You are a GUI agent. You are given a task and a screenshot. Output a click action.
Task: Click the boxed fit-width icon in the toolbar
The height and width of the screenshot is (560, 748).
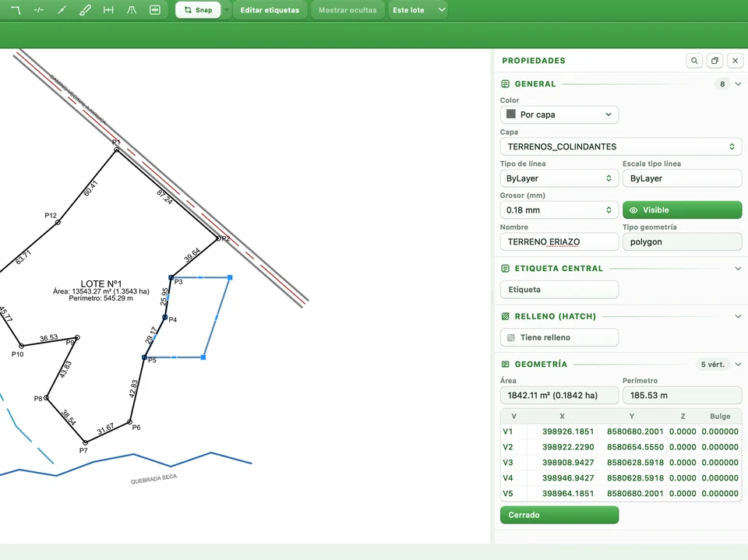tap(154, 10)
